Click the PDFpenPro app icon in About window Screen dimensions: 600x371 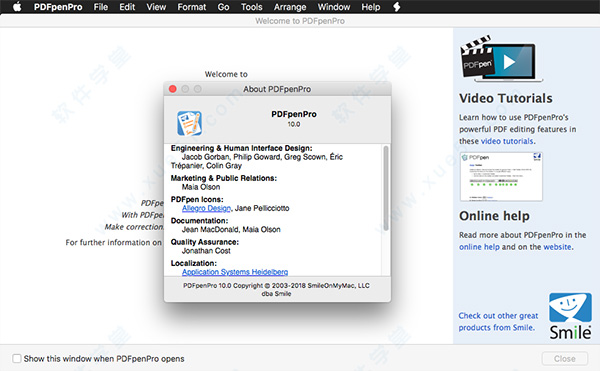coord(189,123)
